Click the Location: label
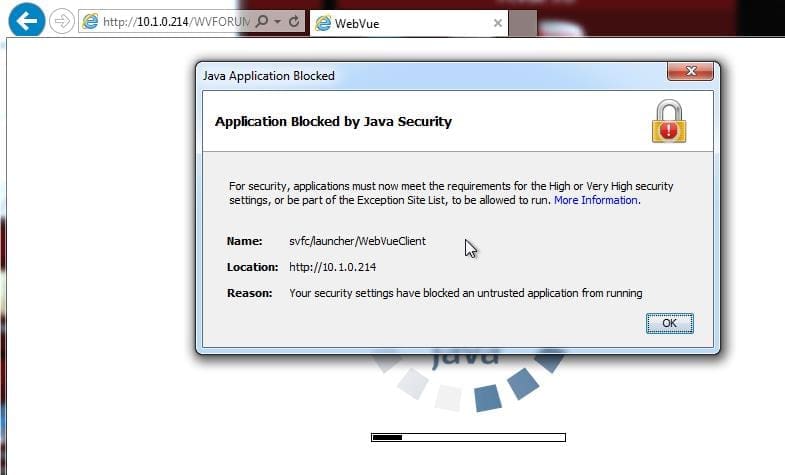Viewport: 785px width, 475px height. click(x=252, y=267)
